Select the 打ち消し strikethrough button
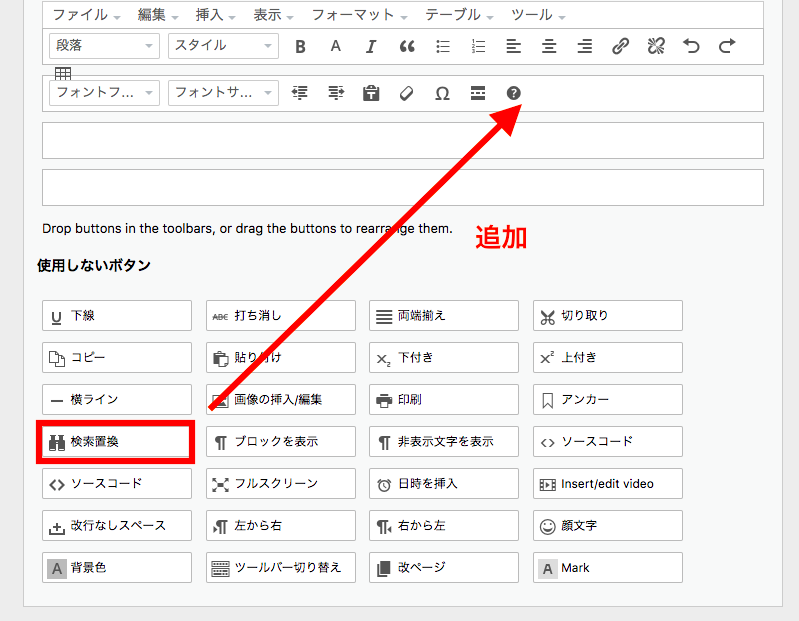799x621 pixels. click(x=281, y=315)
